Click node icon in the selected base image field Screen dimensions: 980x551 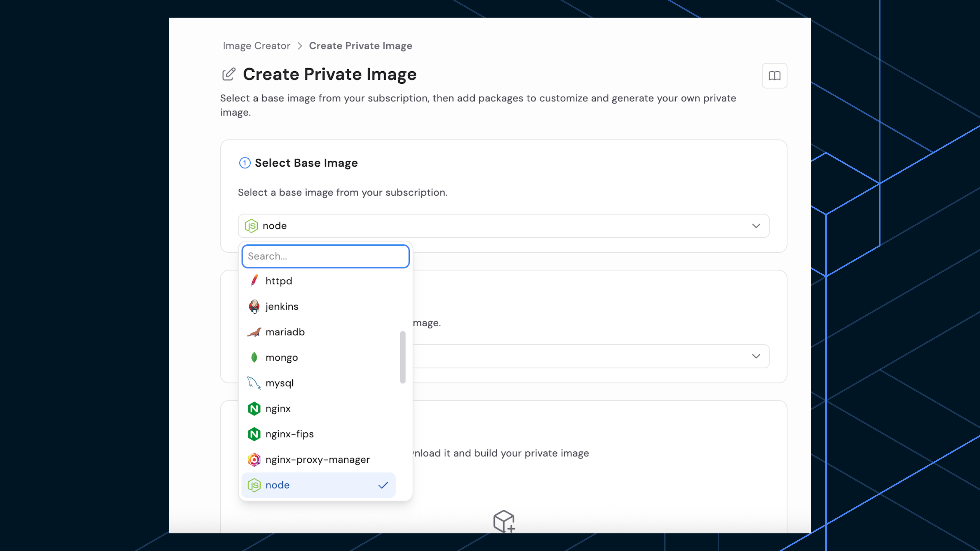251,226
